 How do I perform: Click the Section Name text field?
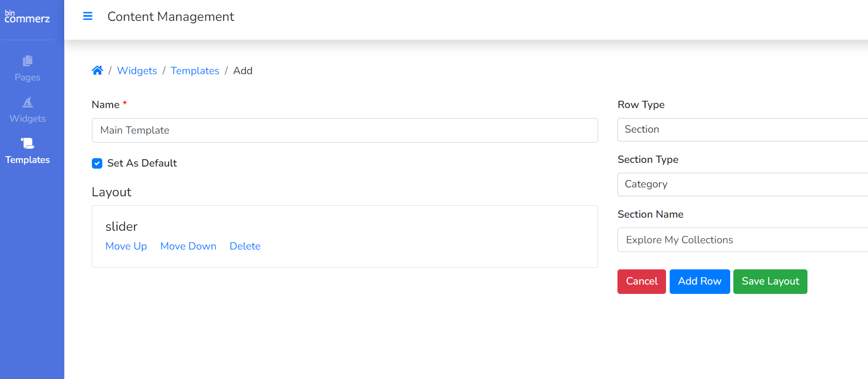pos(741,240)
